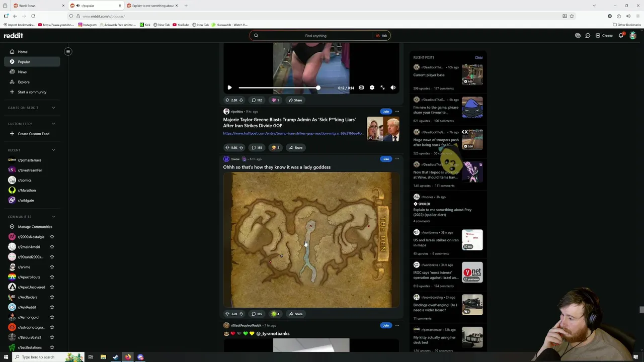Share the lady goddess post
The height and width of the screenshot is (362, 644).
click(296, 314)
